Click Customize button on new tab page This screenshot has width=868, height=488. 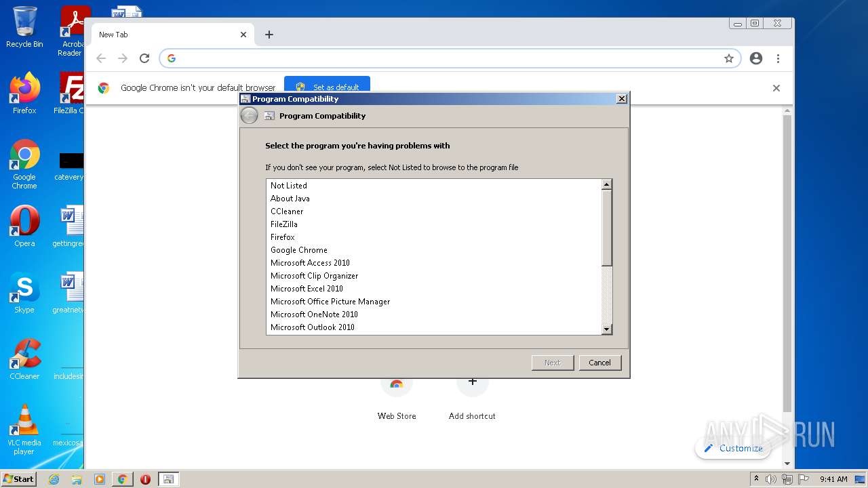(x=733, y=448)
